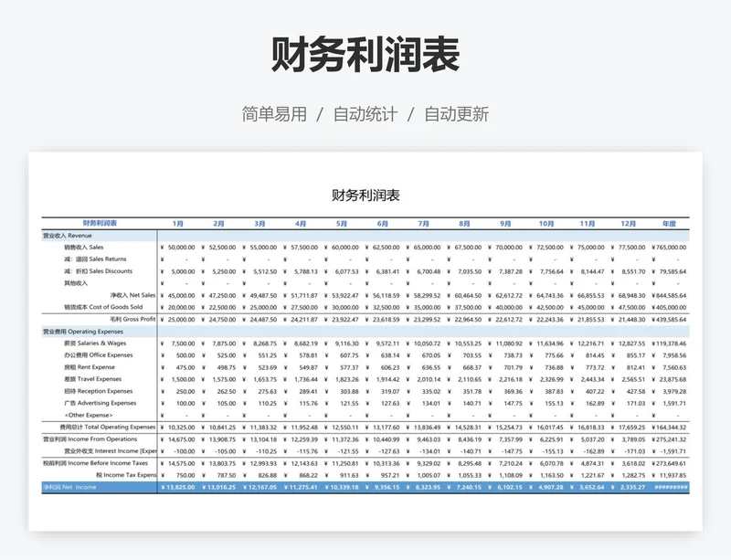Select Total Operating Expenses 17,659.25 for 12月
Screen dimensions: 731x560
click(x=632, y=428)
